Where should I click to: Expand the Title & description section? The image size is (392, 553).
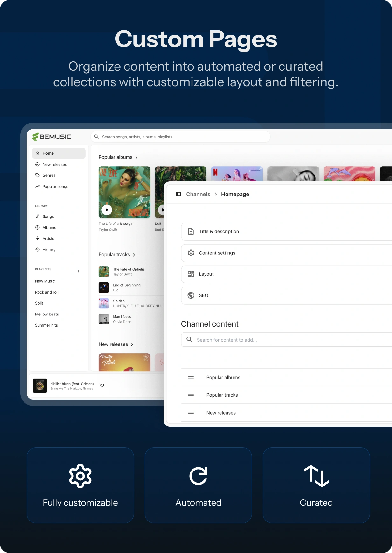point(287,231)
